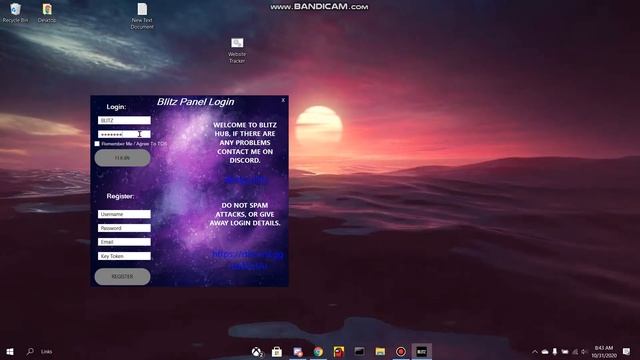
Task: Open the Action Center notifications icon
Action: [627, 351]
